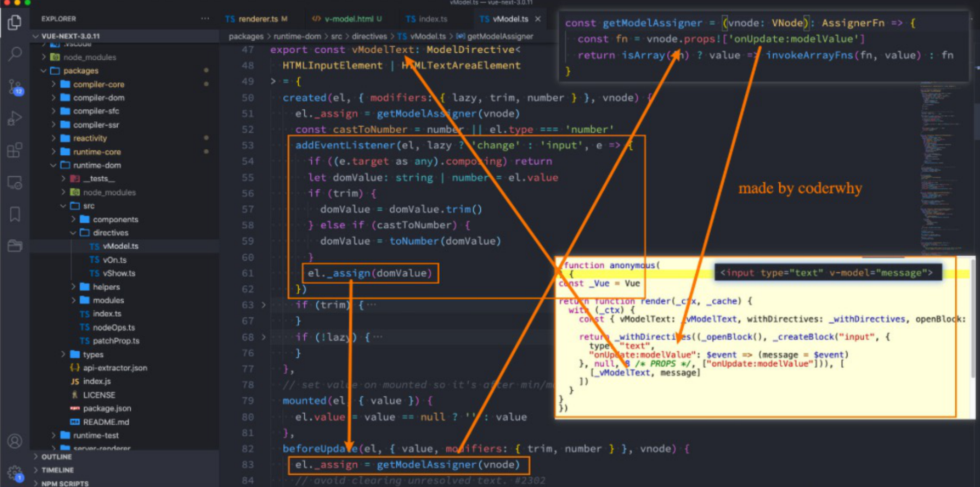Open Source Control view with badge

click(15, 87)
